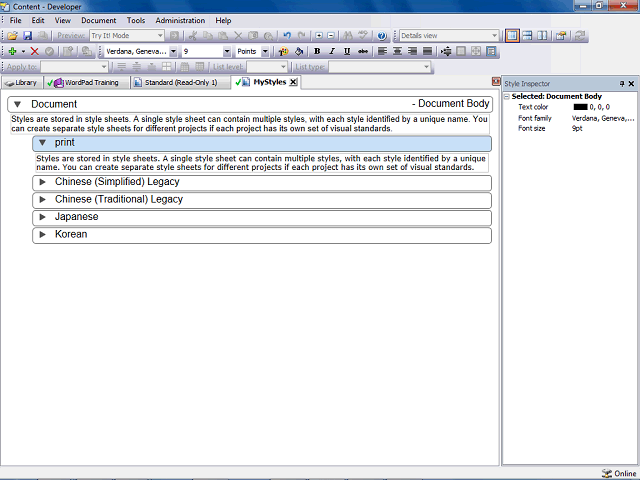Viewport: 640px width, 480px height.
Task: Collapse the print section
Action: point(42,142)
